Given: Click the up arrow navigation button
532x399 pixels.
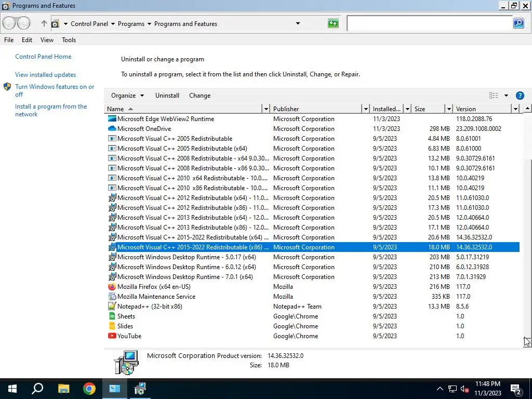Looking at the screenshot, I should click(44, 23).
